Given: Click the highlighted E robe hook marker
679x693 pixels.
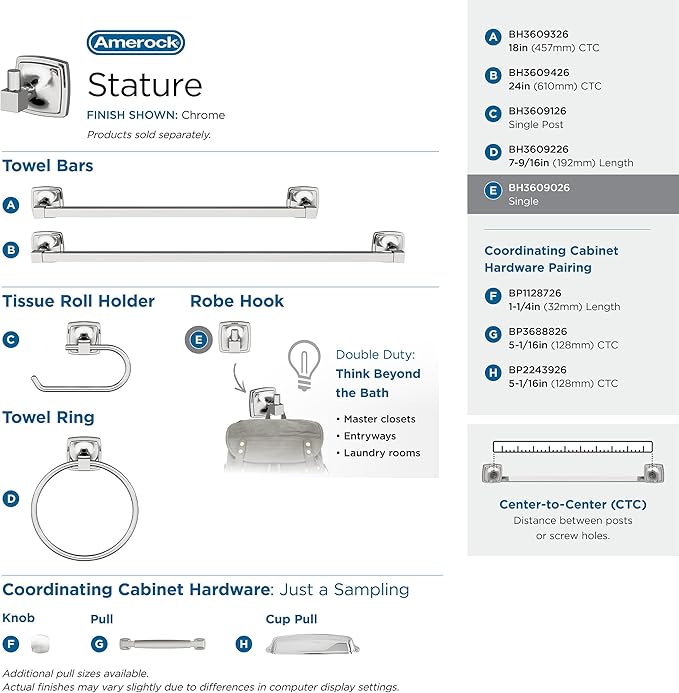Looking at the screenshot, I should click(198, 339).
